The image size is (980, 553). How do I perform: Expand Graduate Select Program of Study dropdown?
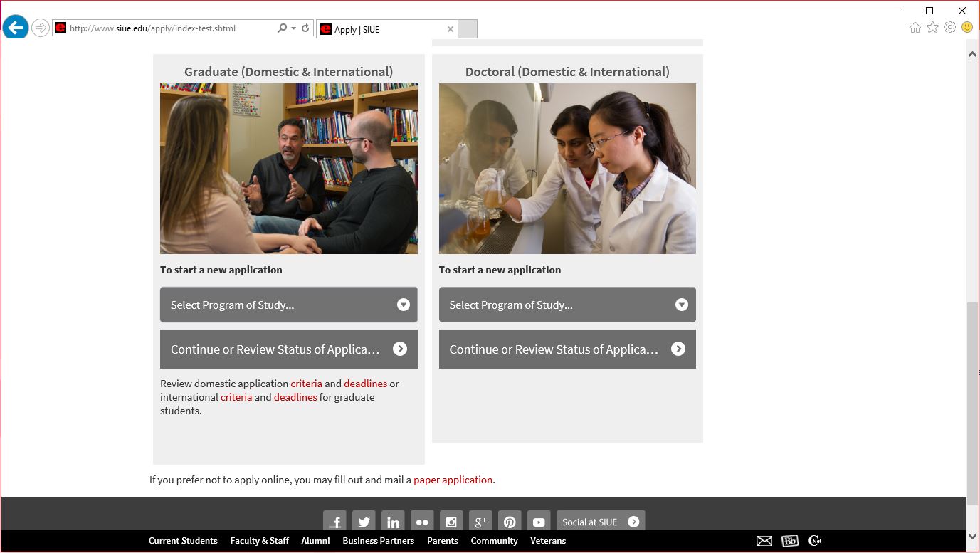pyautogui.click(x=288, y=305)
